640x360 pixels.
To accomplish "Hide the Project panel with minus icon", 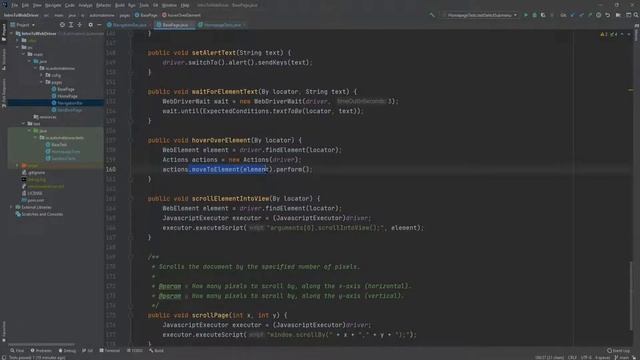I will [x=99, y=25].
